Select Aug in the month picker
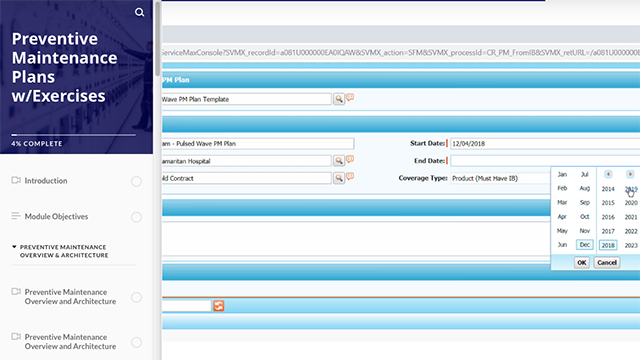The image size is (640, 360). [x=584, y=188]
